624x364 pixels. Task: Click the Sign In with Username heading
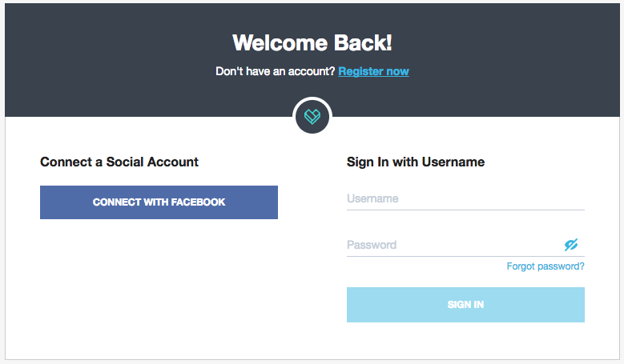click(x=415, y=162)
